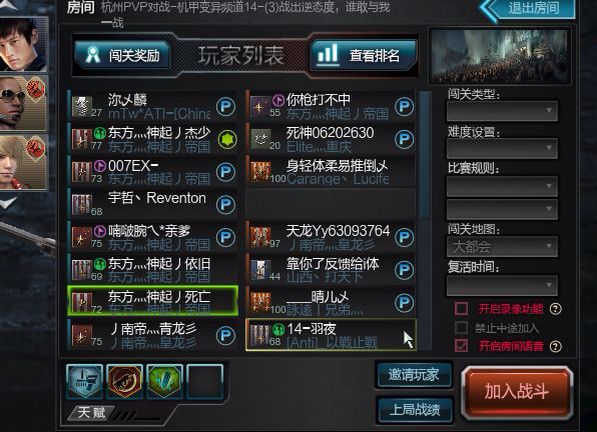Expand the 难度设置 dropdown
The width and height of the screenshot is (597, 432).
pyautogui.click(x=502, y=148)
